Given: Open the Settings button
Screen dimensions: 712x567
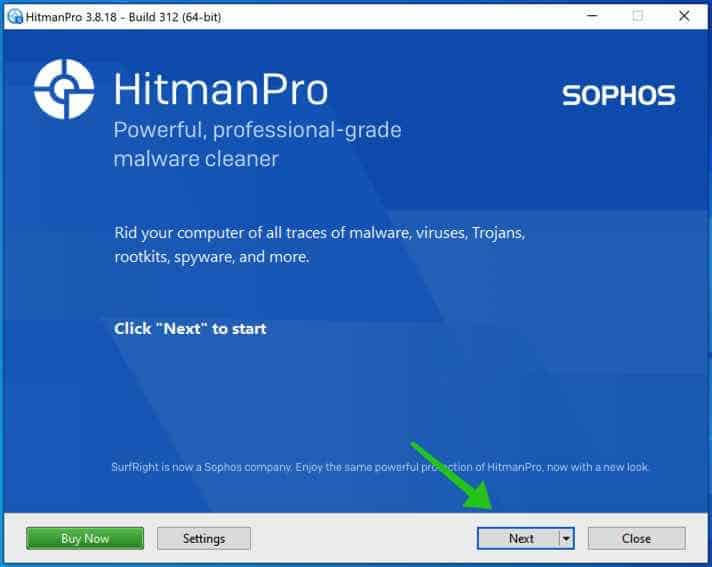Looking at the screenshot, I should coord(204,538).
